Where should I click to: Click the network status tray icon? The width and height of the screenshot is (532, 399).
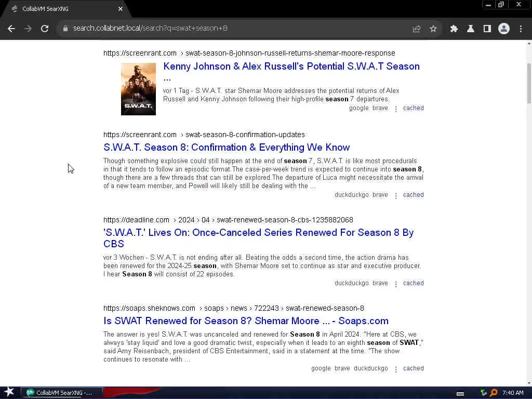coord(484,393)
